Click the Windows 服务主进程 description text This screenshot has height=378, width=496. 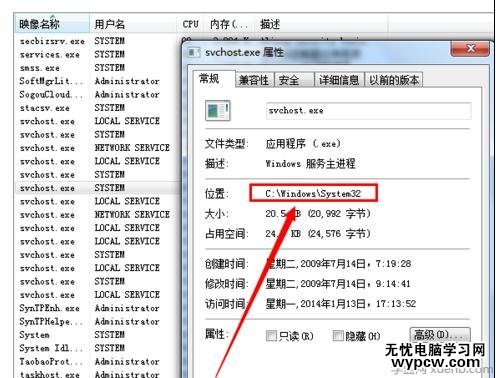click(x=310, y=164)
